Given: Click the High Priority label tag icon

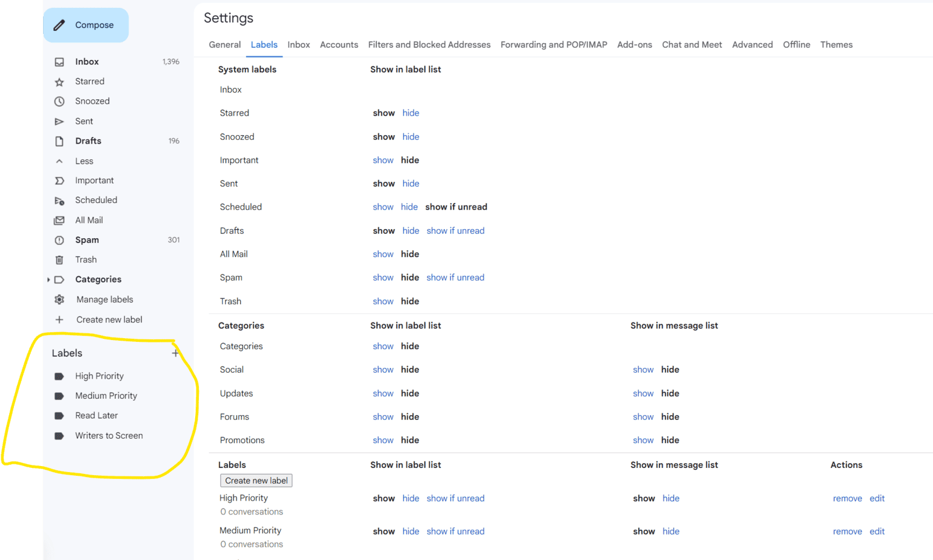Looking at the screenshot, I should 60,376.
